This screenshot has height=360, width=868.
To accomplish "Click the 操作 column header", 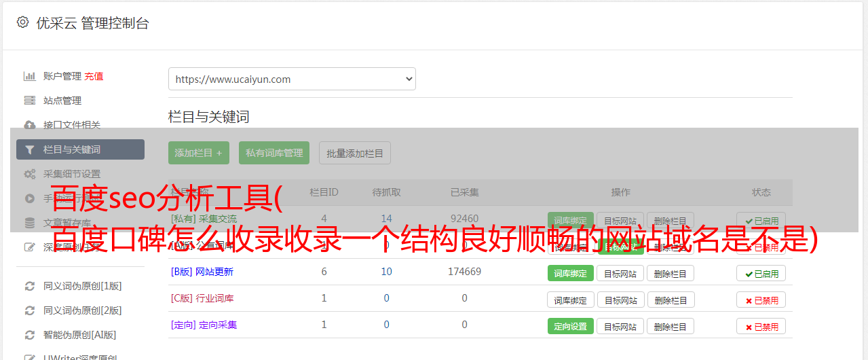I will point(621,192).
